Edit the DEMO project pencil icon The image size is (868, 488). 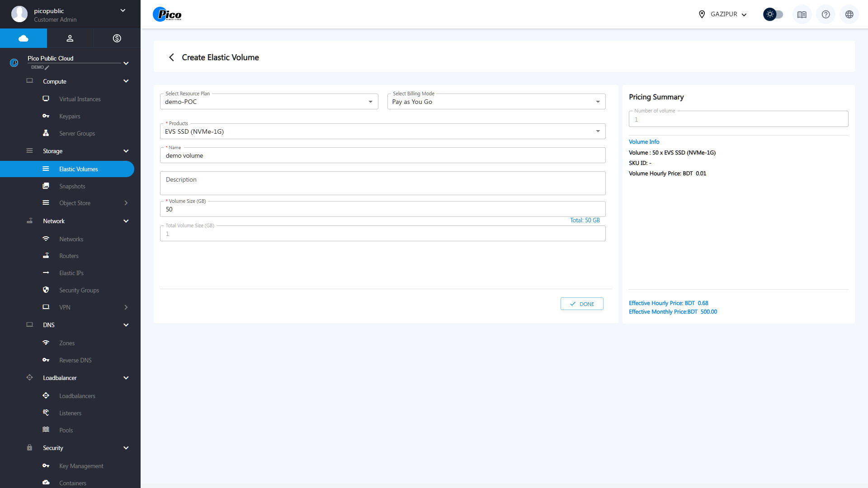click(x=47, y=67)
